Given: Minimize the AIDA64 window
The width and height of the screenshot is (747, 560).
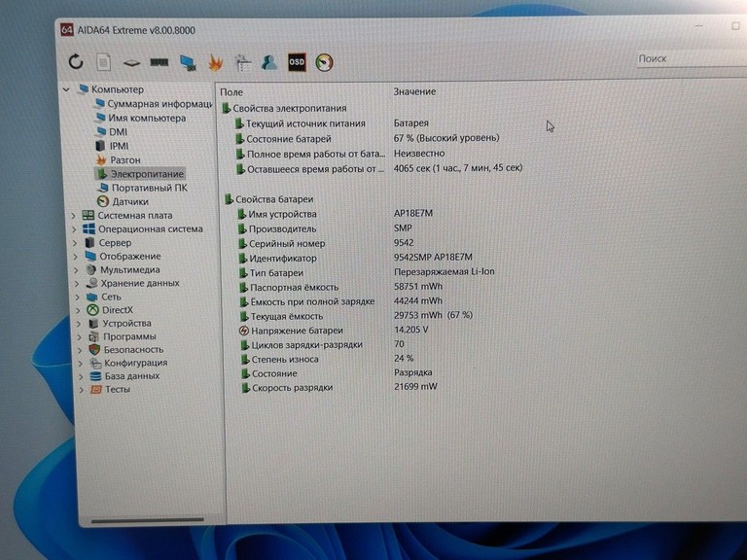Looking at the screenshot, I should point(699,25).
